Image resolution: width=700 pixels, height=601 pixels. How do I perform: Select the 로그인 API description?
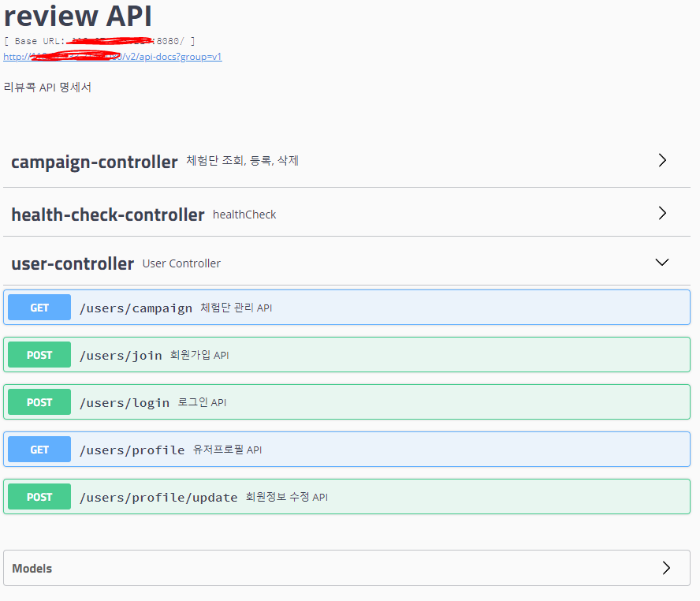click(x=202, y=402)
